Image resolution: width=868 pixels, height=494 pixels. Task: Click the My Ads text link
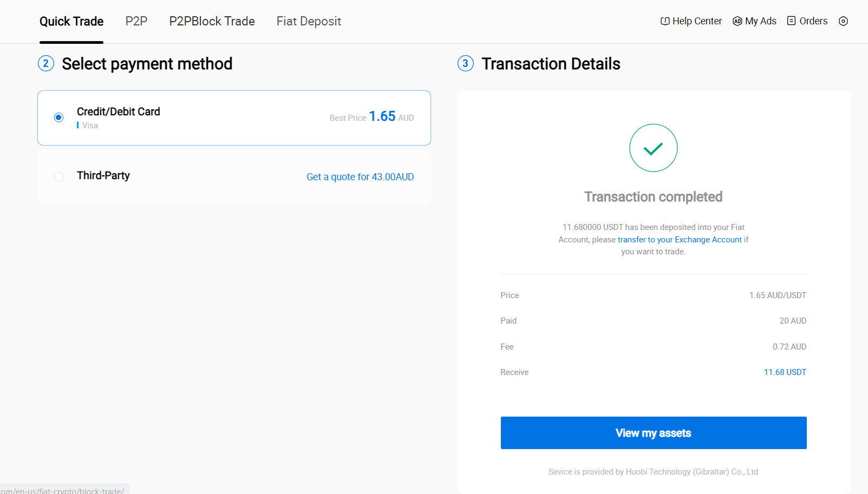760,21
